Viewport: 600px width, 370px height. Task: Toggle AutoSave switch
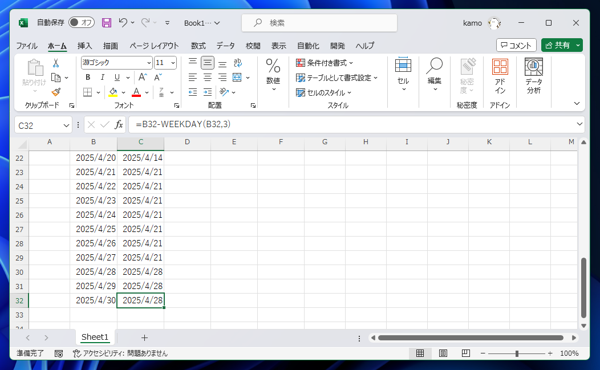tap(81, 23)
